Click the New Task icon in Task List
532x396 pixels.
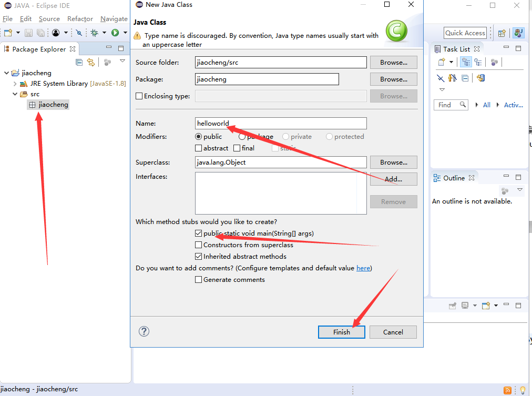click(442, 62)
